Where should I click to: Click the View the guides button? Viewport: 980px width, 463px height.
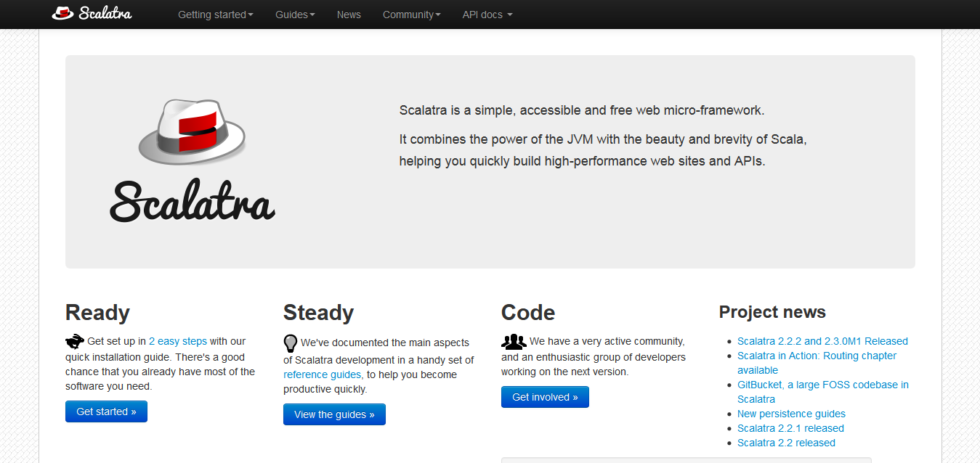click(x=334, y=414)
